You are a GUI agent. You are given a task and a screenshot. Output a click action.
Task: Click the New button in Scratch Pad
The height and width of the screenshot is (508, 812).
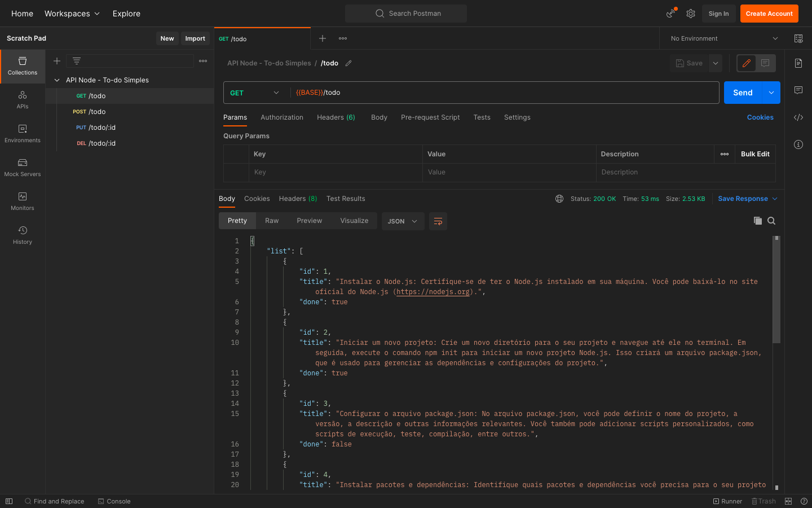click(167, 38)
